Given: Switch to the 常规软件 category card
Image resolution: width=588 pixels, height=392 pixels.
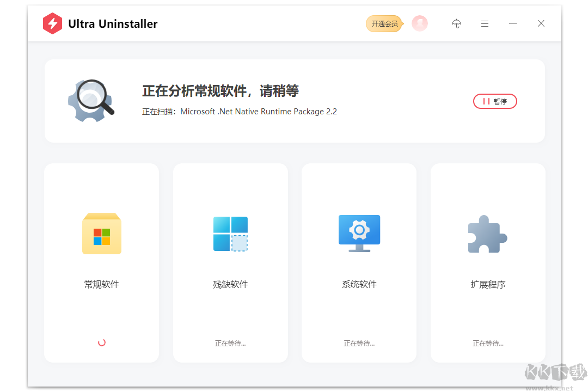Looking at the screenshot, I should click(101, 263).
